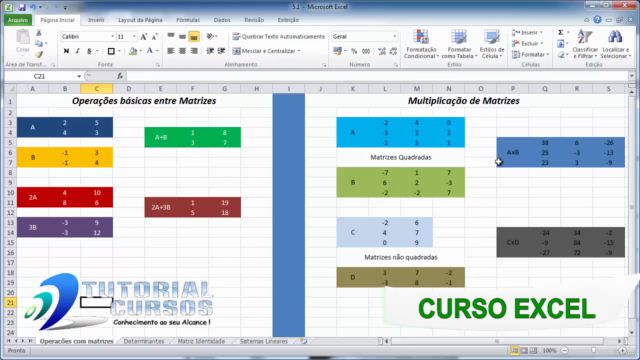Open Classificar e Filtrar menu
The height and width of the screenshot is (360, 640).
pos(584,44)
